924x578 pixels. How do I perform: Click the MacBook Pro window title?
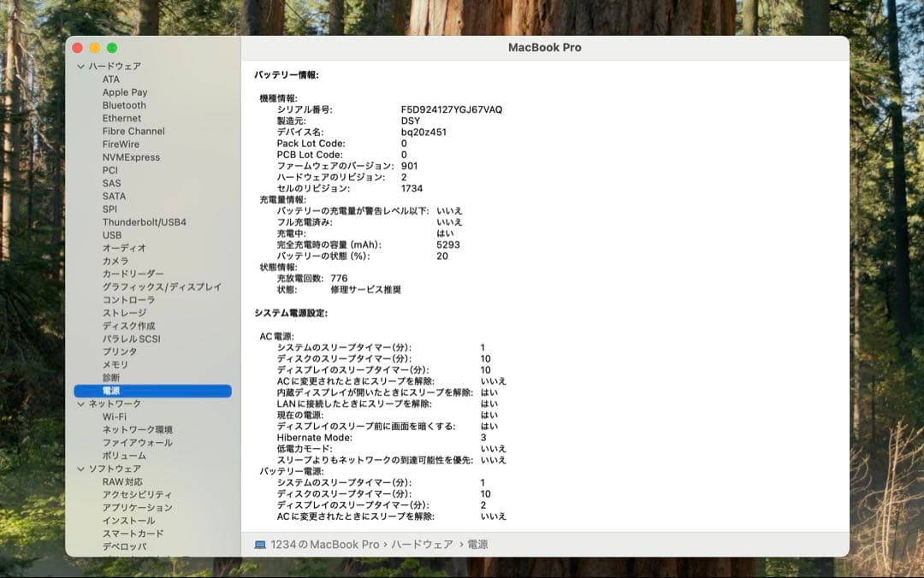544,48
